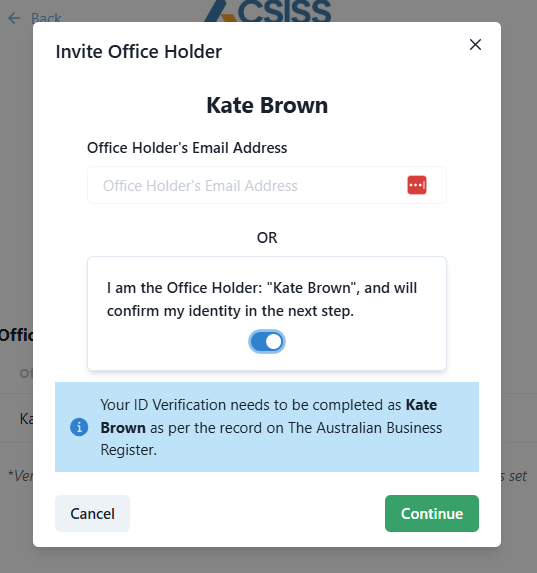Click the "confirm my identity" statement text

[x=262, y=299]
